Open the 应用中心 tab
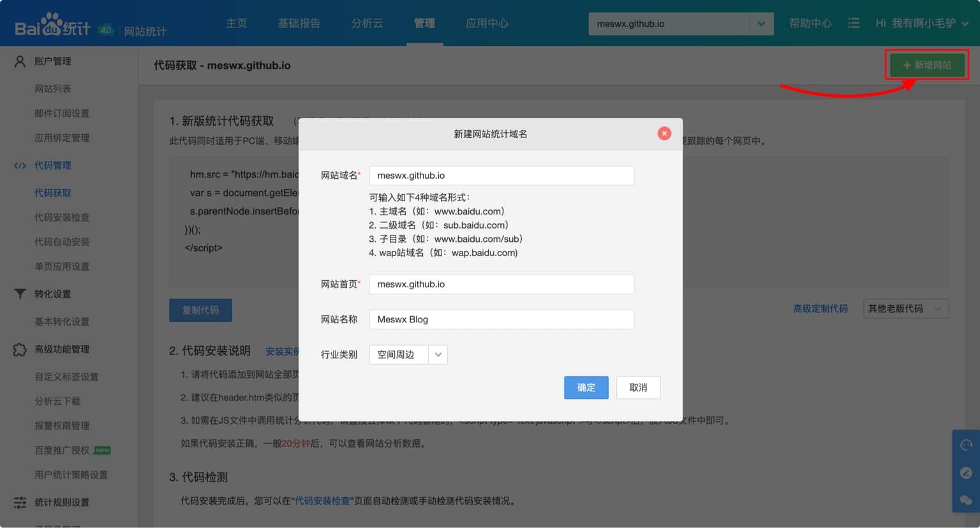This screenshot has width=980, height=528. point(487,23)
